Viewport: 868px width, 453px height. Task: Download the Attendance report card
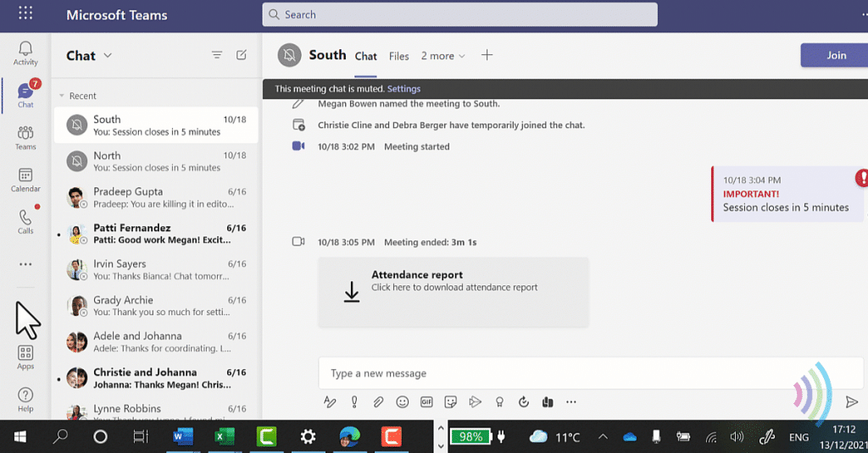(x=453, y=291)
